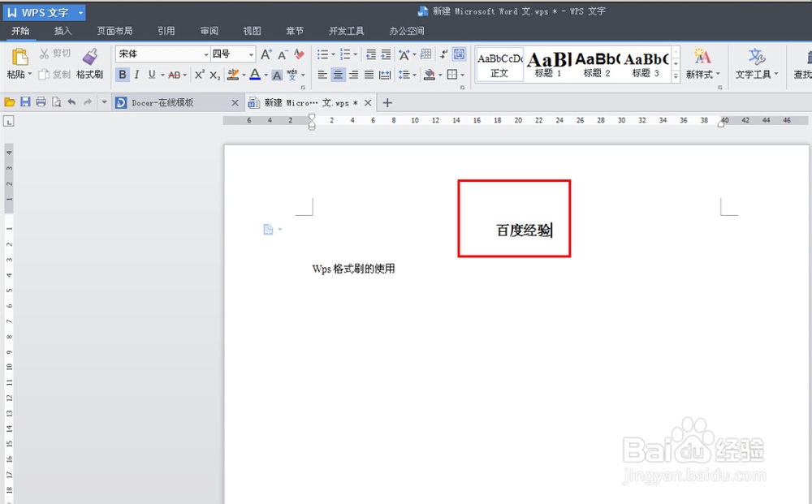Image resolution: width=812 pixels, height=504 pixels.
Task: Apply the 正文 (Normal) style
Action: [499, 65]
